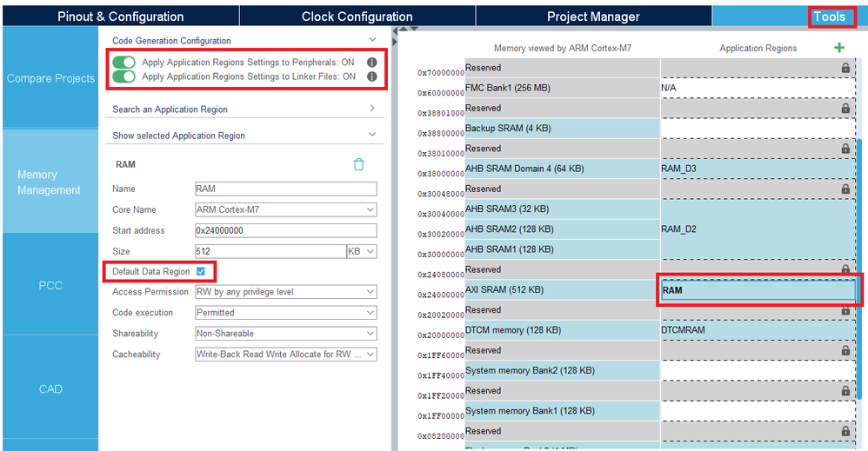
Task: Select the RAM_D3 application region
Action: point(758,169)
